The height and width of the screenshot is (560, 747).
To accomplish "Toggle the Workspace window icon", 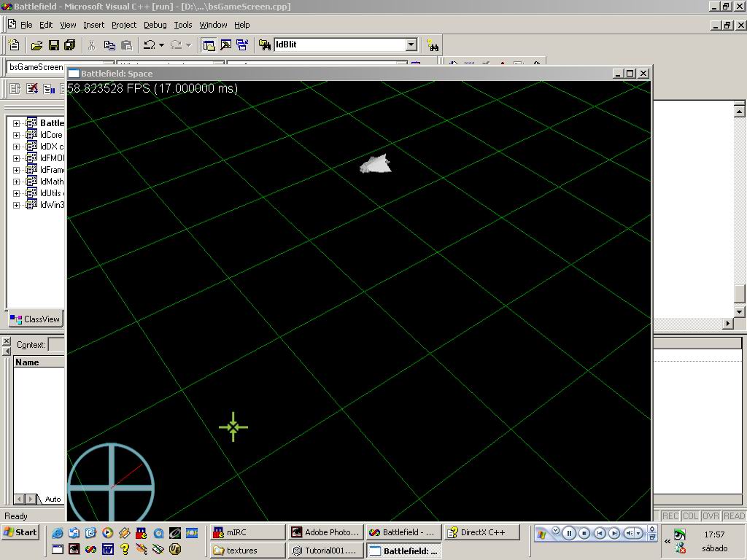I will point(209,45).
